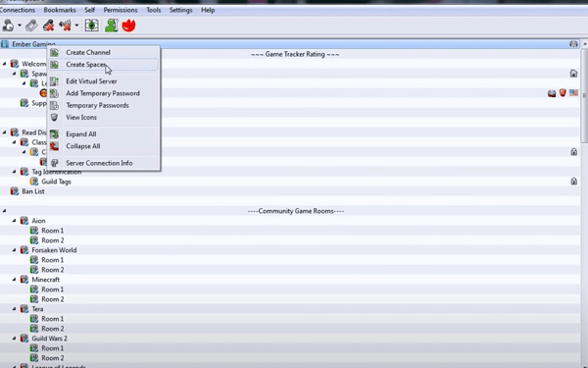
Task: Click the Forsaken World channel icon
Action: click(x=24, y=250)
